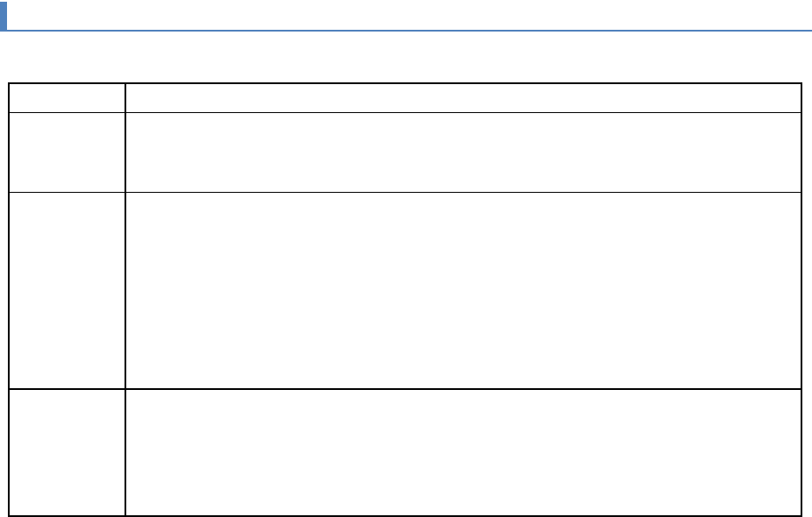The image size is (812, 517).
Task: Select the wide header cell in second column
Action: click(463, 98)
